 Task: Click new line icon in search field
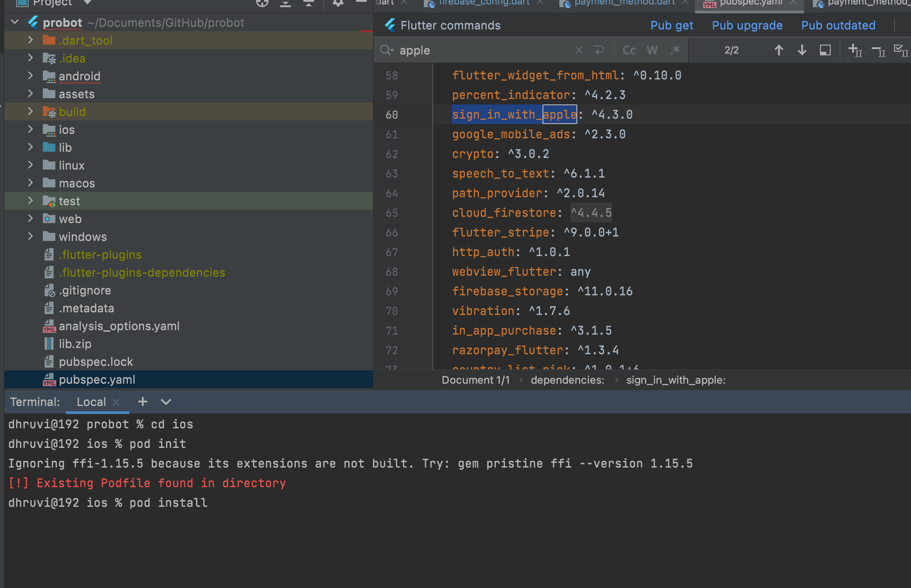pos(599,50)
